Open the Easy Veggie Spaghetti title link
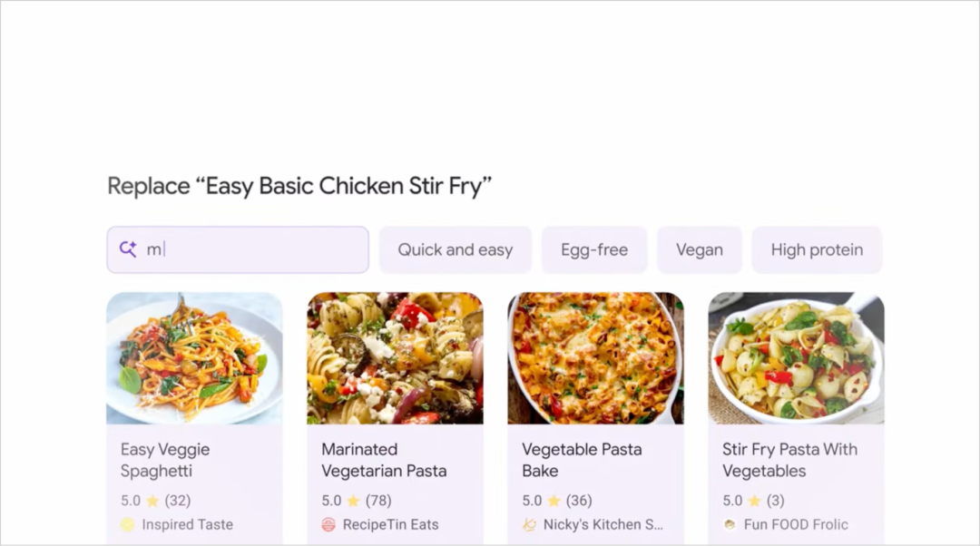The width and height of the screenshot is (980, 546). [165, 460]
